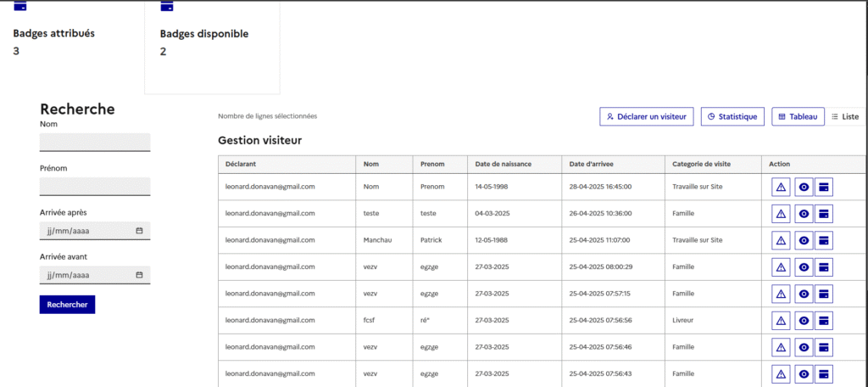The height and width of the screenshot is (387, 868).
Task: Open calendar picker for Arrivée après
Action: tap(140, 231)
